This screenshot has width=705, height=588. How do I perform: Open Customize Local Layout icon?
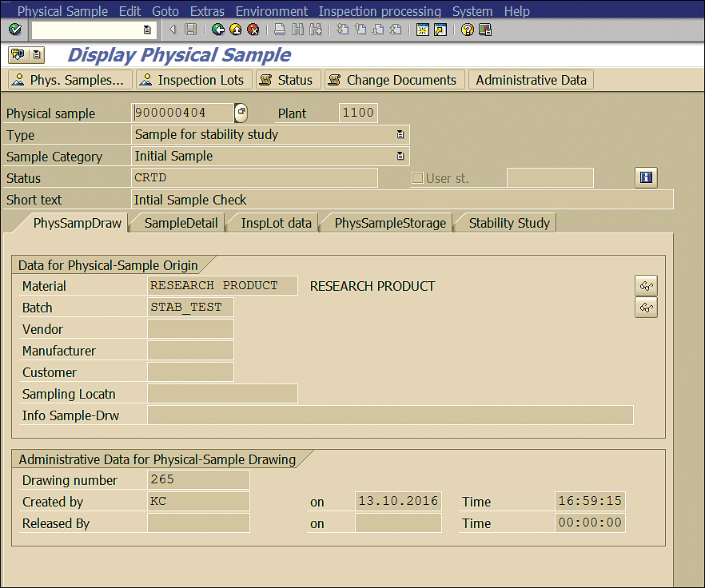(x=485, y=30)
